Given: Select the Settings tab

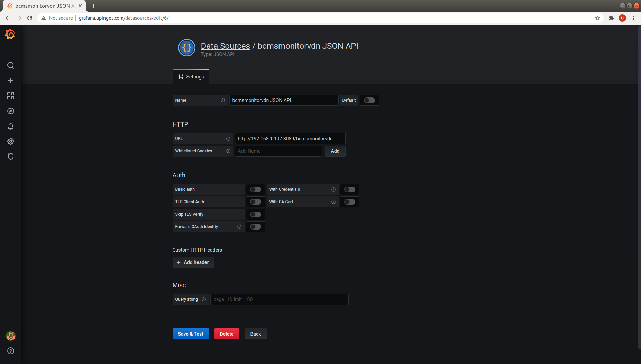Looking at the screenshot, I should tap(191, 77).
